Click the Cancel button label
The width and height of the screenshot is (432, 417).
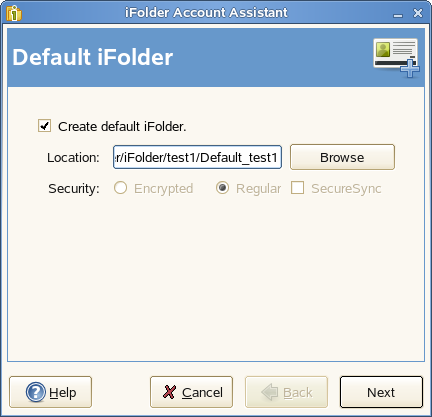pyautogui.click(x=202, y=392)
